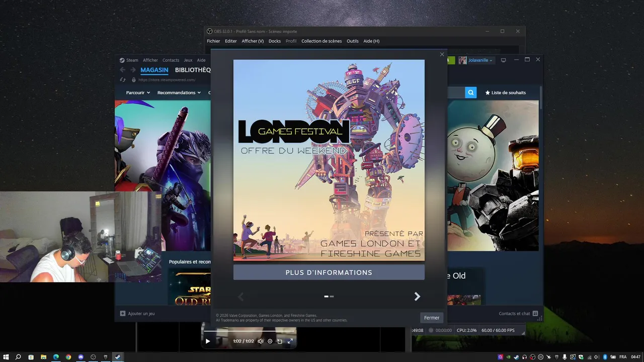
Task: Expand the Parcourir dropdown in the store
Action: [138, 93]
